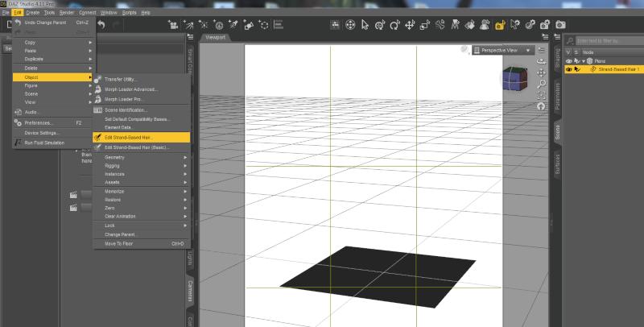Viewport: 644px width, 327px height.
Task: Click the Reset camera icon beside viewport
Action: click(x=541, y=106)
